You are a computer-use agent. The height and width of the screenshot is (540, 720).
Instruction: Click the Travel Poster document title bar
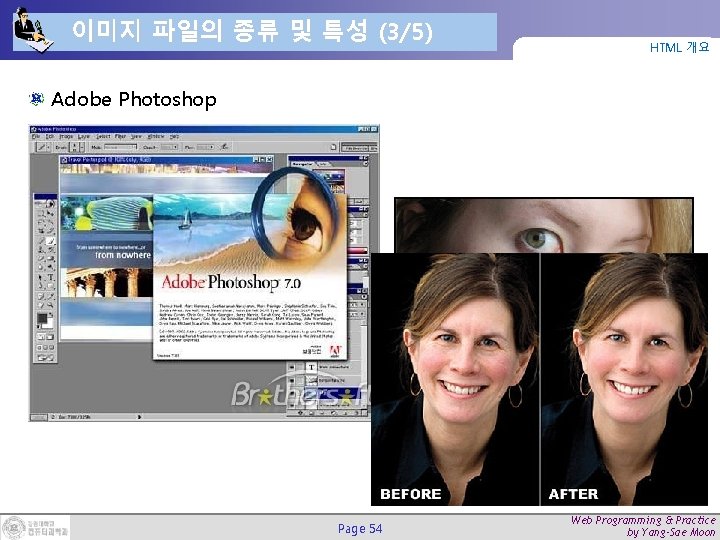click(167, 159)
